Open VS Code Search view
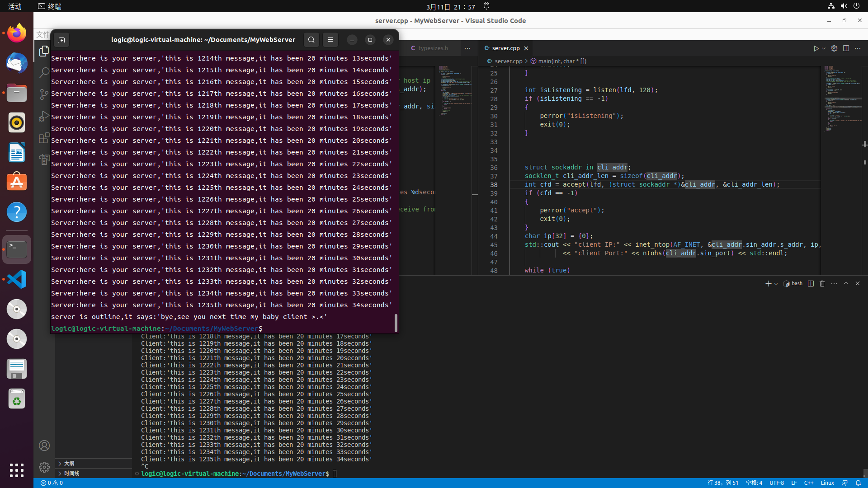 pyautogui.click(x=44, y=72)
